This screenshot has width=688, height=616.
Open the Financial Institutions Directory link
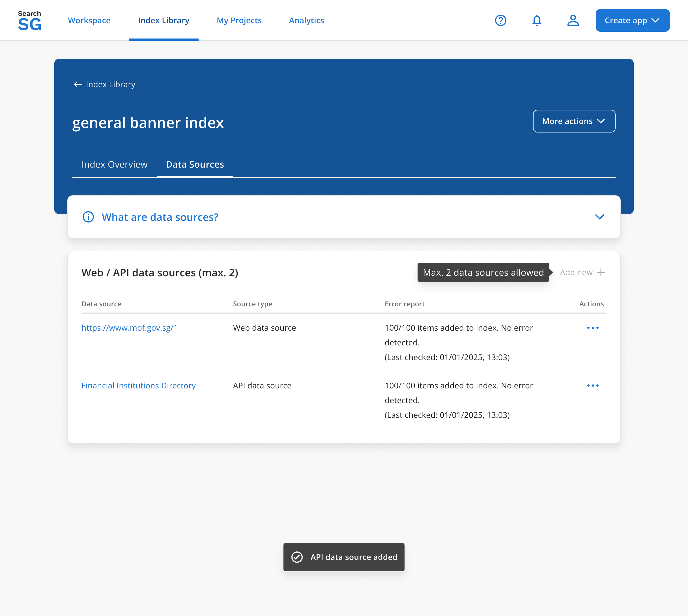coord(139,386)
